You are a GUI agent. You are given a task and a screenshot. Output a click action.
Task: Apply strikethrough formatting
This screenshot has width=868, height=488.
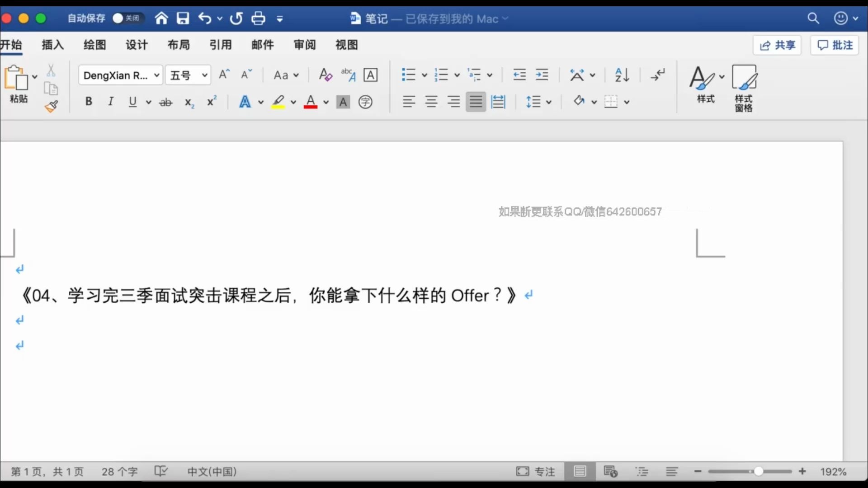pos(166,102)
